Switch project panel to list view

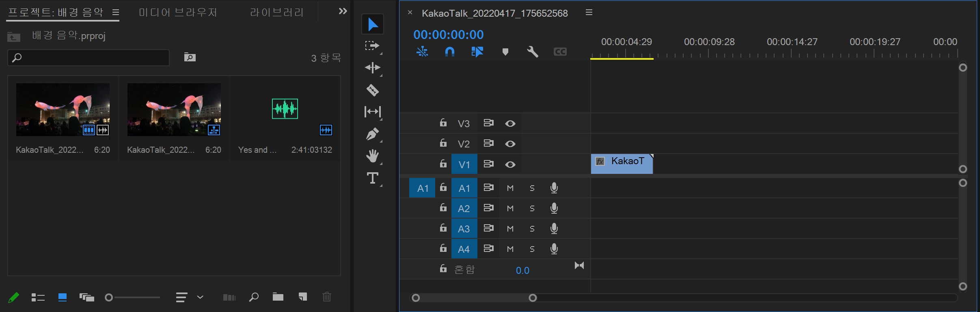click(38, 297)
